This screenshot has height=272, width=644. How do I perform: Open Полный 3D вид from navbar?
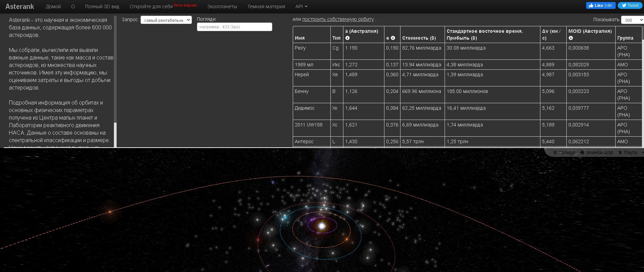point(102,6)
